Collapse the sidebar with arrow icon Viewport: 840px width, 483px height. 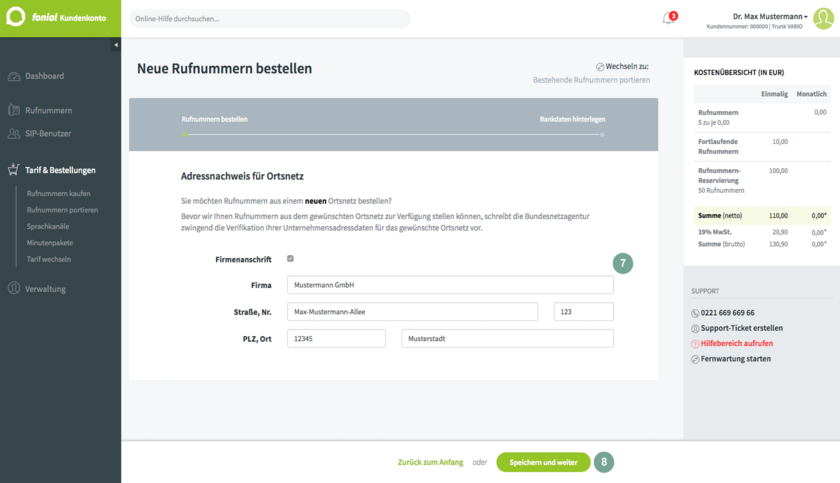(x=116, y=45)
